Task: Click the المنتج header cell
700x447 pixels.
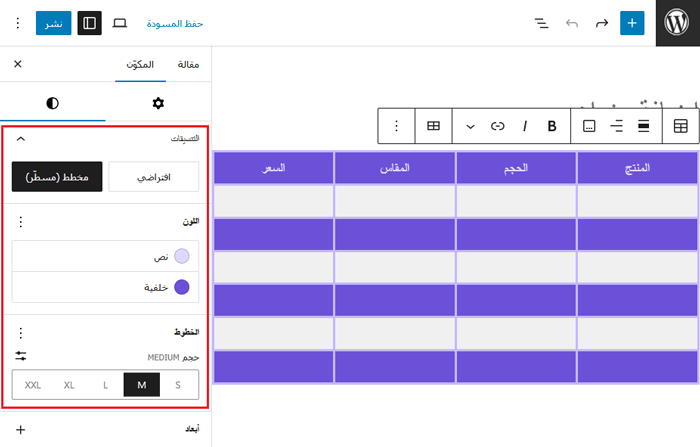Action: click(x=637, y=168)
